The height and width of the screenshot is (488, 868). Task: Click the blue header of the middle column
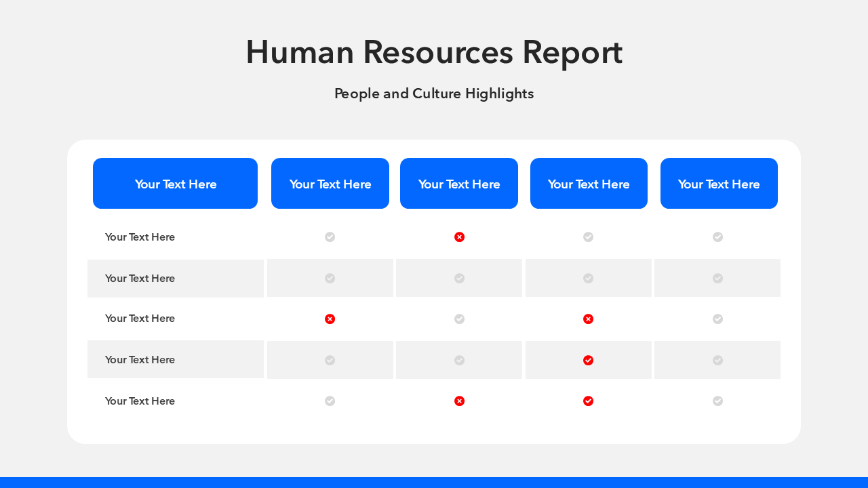pos(459,184)
